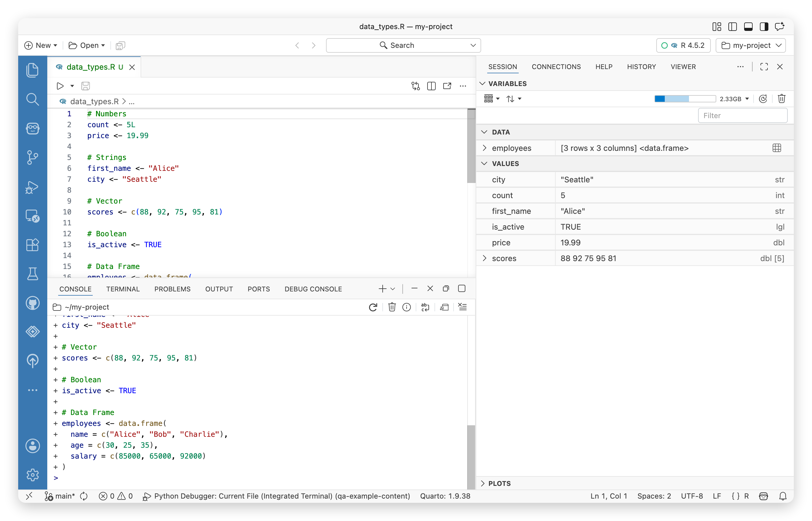Open the Explorer files view in sidebar

point(32,70)
